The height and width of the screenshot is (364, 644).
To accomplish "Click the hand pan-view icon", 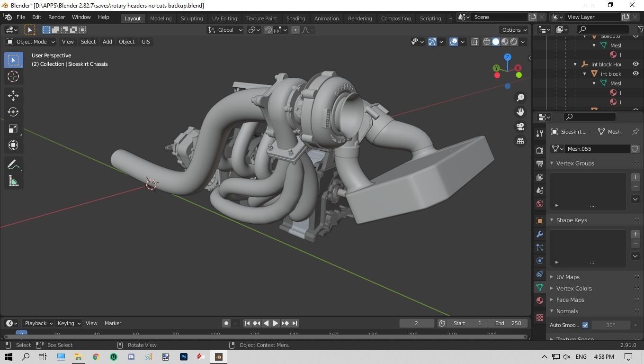I will (x=520, y=112).
